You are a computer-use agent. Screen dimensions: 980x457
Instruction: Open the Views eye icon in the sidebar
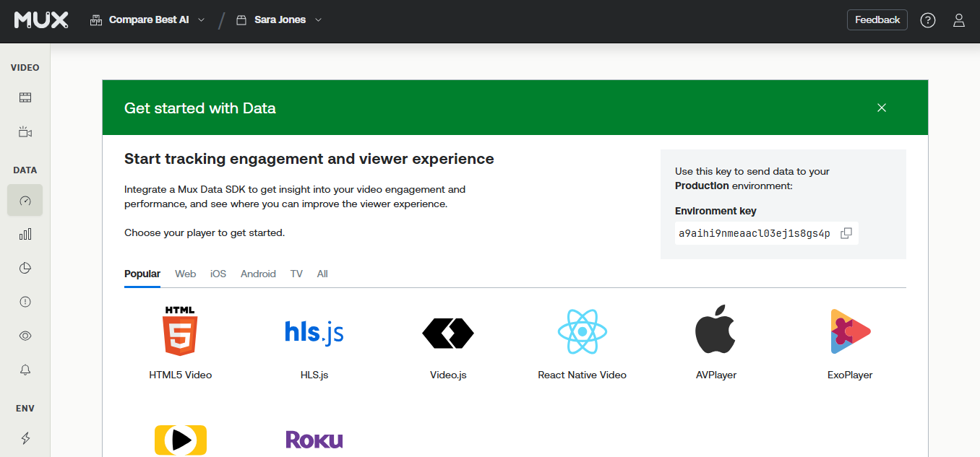pyautogui.click(x=25, y=336)
